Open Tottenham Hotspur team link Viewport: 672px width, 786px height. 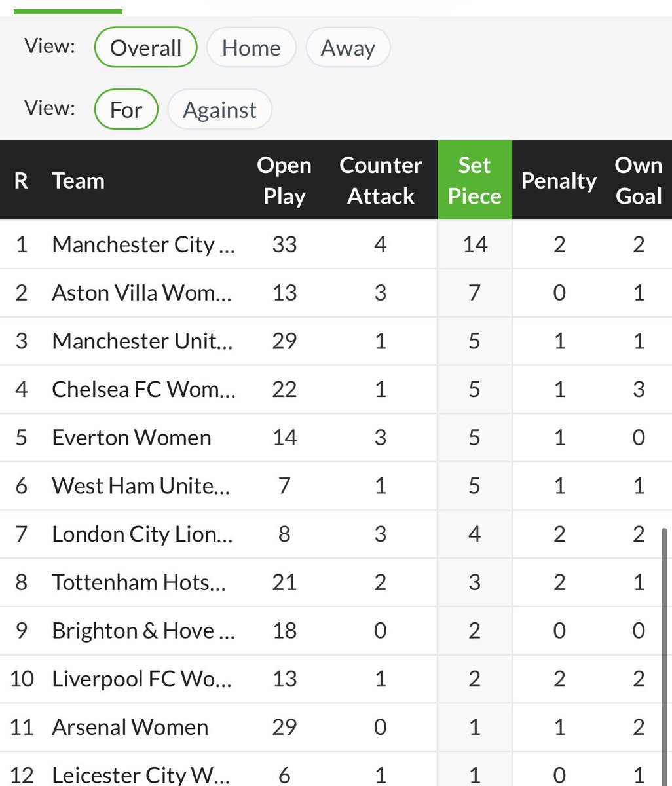pos(140,582)
